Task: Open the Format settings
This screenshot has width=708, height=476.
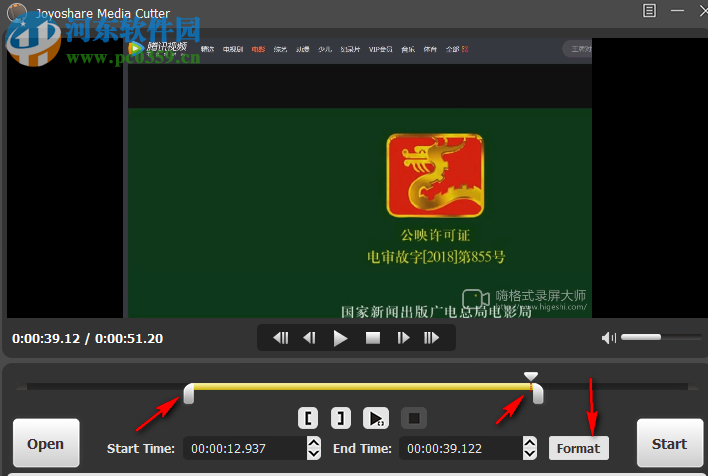Action: tap(578, 448)
